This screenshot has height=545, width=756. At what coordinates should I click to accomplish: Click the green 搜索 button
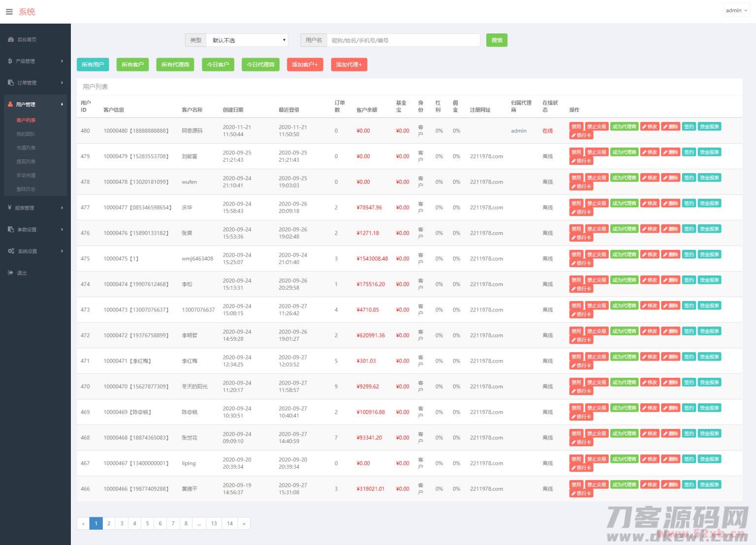(497, 40)
